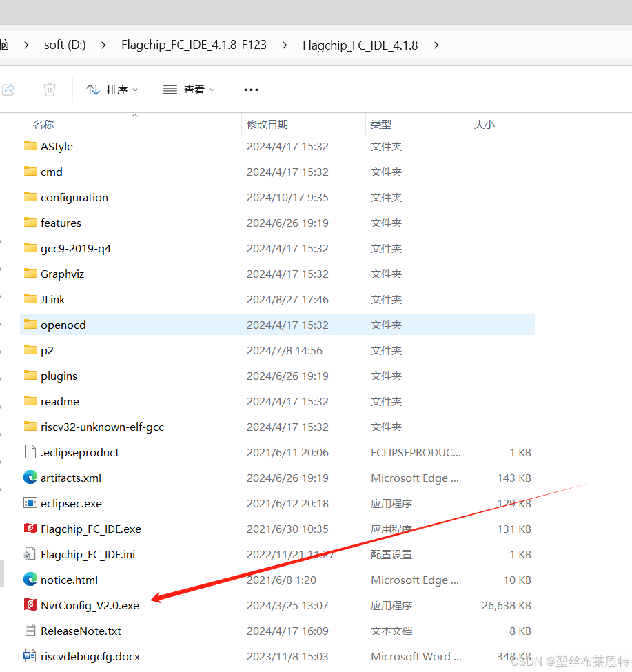
Task: Click the .eclipseproduct file icon
Action: pyautogui.click(x=30, y=452)
